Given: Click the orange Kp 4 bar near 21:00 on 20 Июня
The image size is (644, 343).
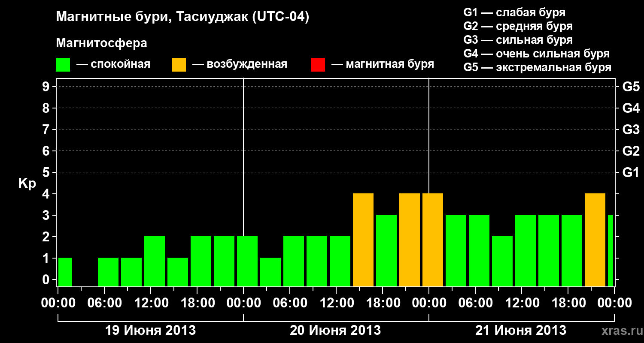Looking at the screenshot, I should (x=410, y=240).
